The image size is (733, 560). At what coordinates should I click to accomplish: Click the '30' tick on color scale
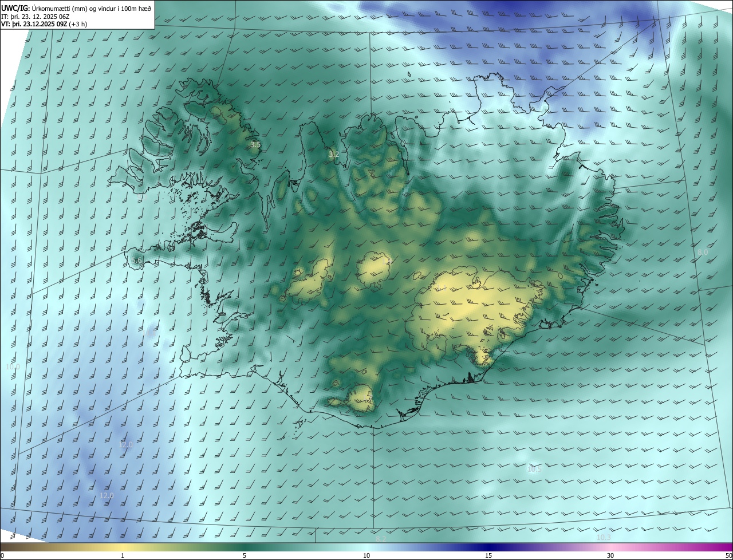click(x=610, y=555)
